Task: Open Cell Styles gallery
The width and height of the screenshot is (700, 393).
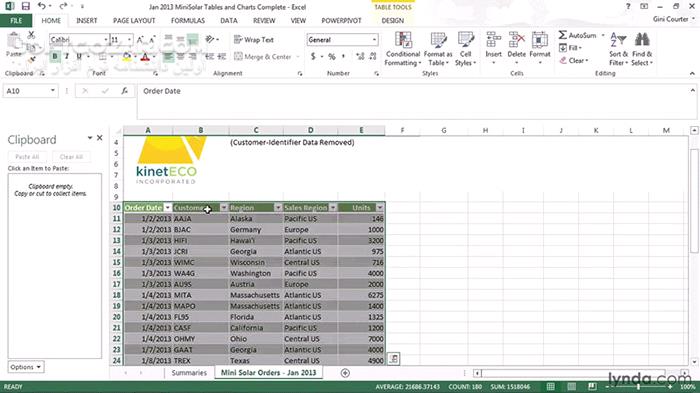Action: click(x=465, y=49)
